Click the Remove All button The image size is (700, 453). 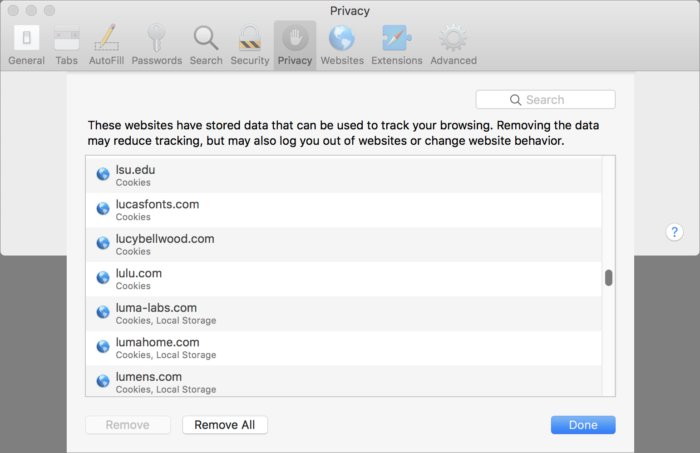(x=225, y=425)
